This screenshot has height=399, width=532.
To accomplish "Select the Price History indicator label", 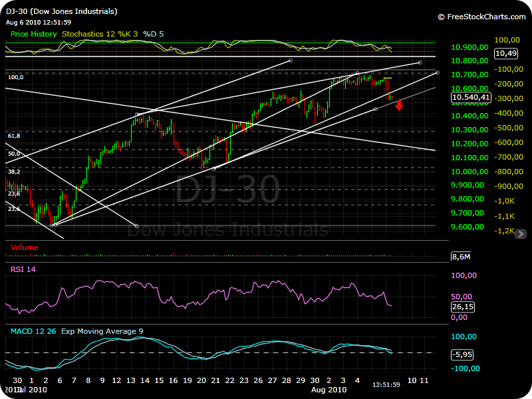I will 34,34.
